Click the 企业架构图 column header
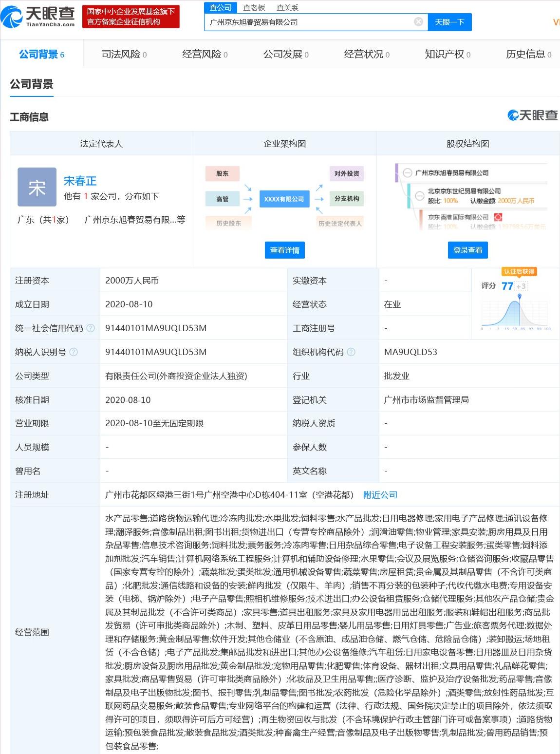 point(285,144)
